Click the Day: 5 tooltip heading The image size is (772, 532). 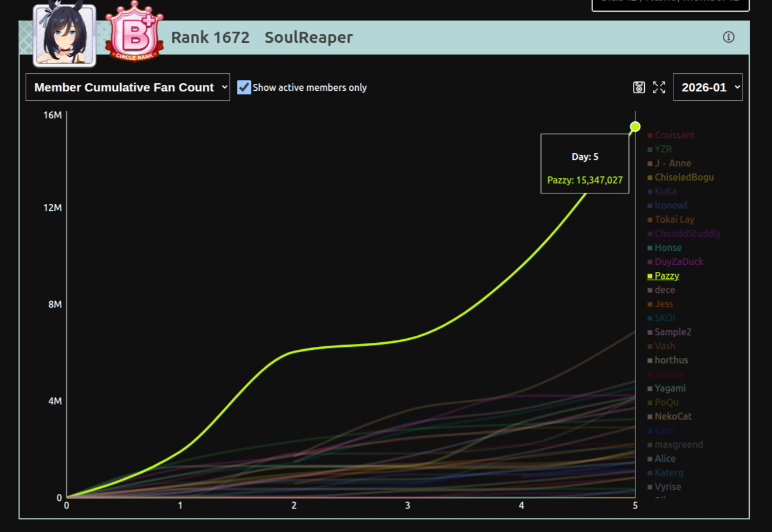coord(585,156)
